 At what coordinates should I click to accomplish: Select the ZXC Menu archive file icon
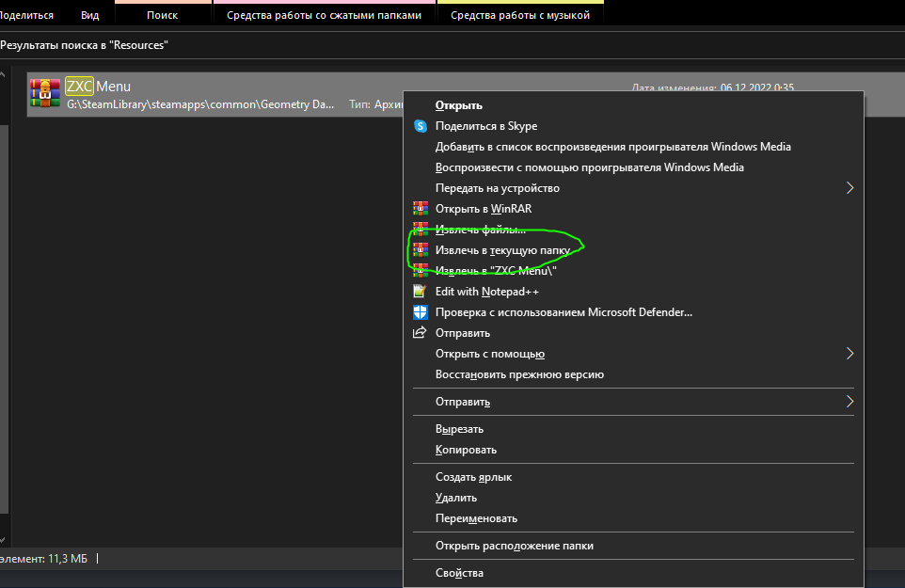coord(45,94)
